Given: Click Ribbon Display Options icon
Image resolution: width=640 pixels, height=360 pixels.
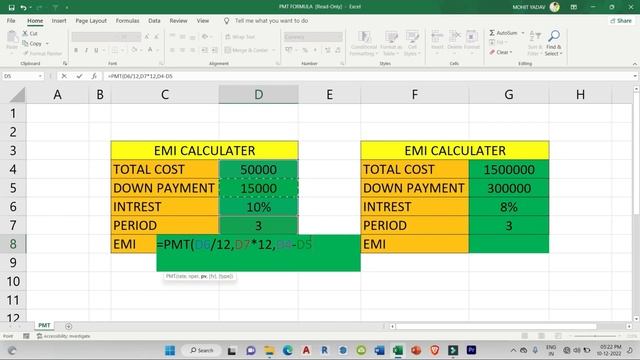Looking at the screenshot, I should pos(573,7).
